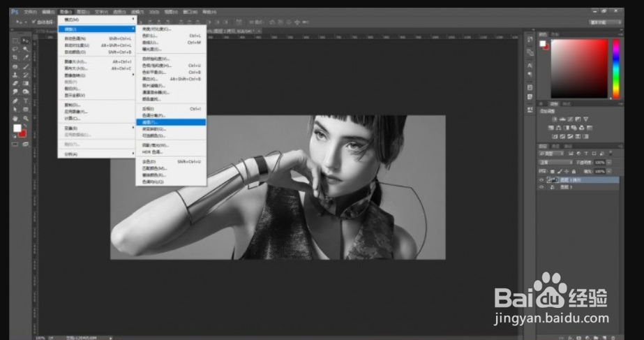Choose Levels Ctrl+L menu item

171,36
